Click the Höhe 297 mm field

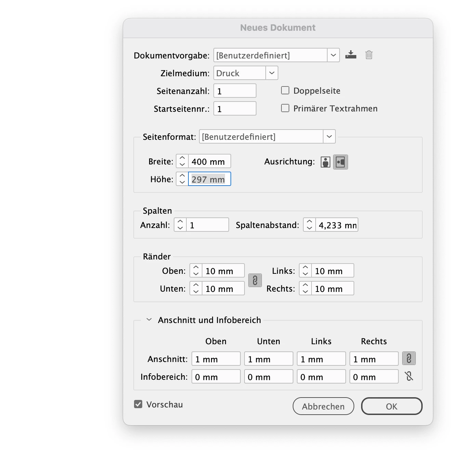coord(210,179)
